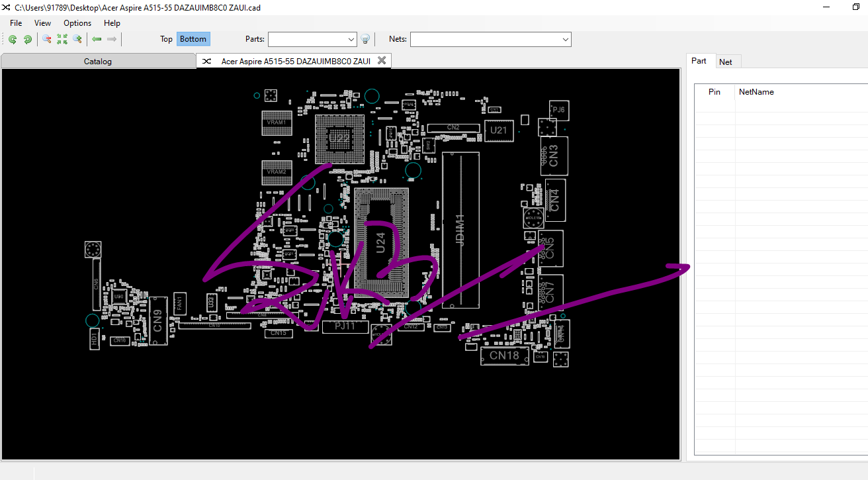Select the Acer Aspire A515-55 DAZAUIMB8C0 tab
868x480 pixels.
pos(294,62)
